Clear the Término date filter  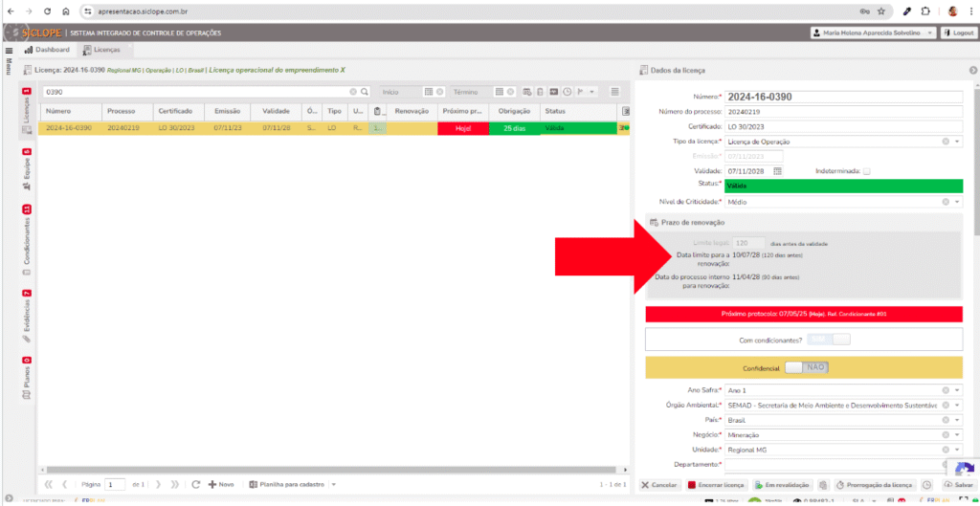coord(511,92)
